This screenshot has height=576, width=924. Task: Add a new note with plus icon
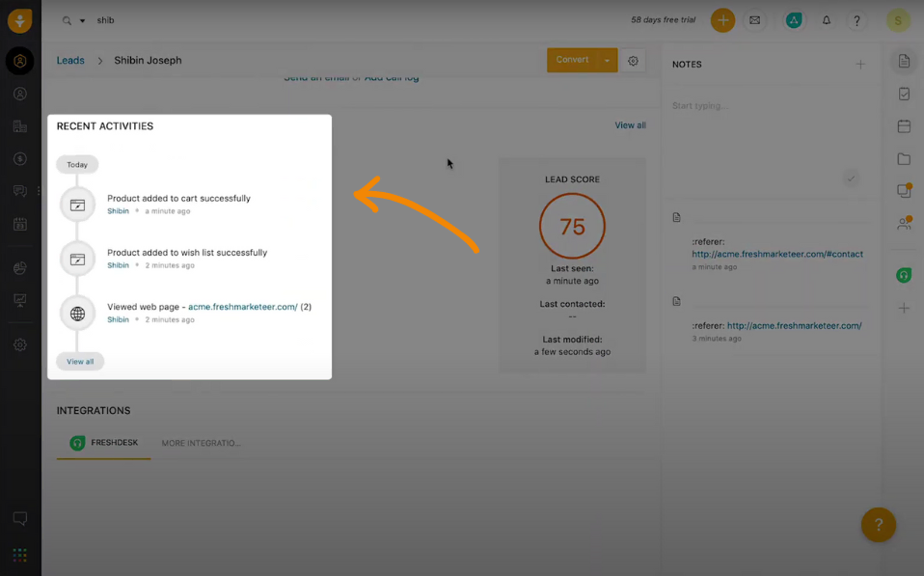860,65
